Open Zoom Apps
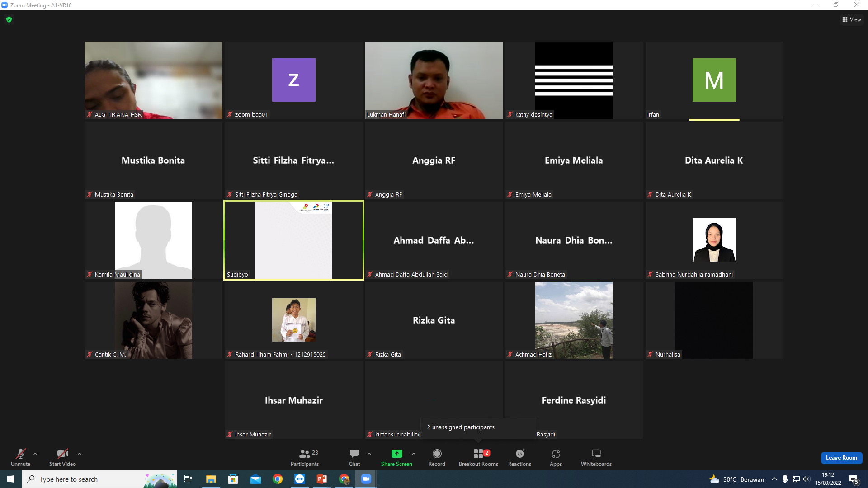Viewport: 868px width, 488px height. click(556, 457)
